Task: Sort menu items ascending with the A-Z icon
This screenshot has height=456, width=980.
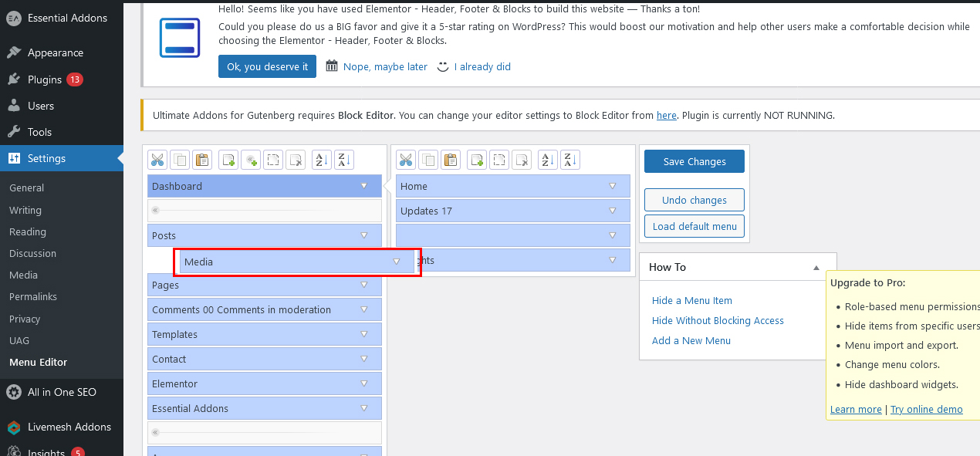Action: click(320, 160)
